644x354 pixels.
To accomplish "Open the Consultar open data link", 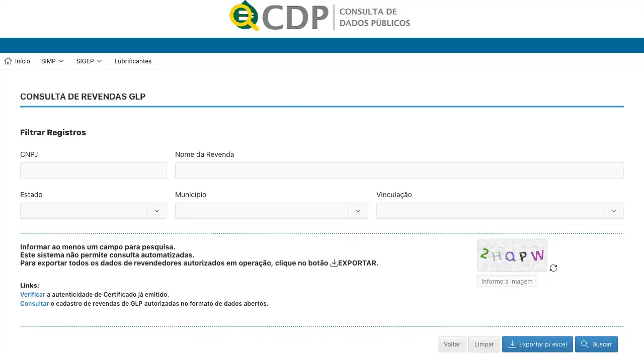I will (x=34, y=304).
